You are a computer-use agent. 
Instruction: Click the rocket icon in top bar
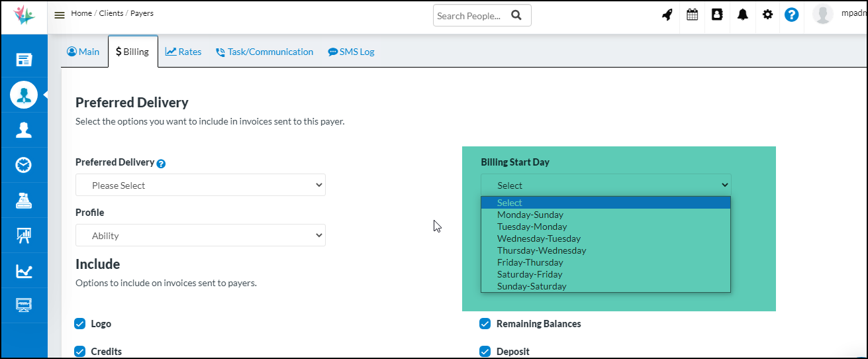coord(667,15)
